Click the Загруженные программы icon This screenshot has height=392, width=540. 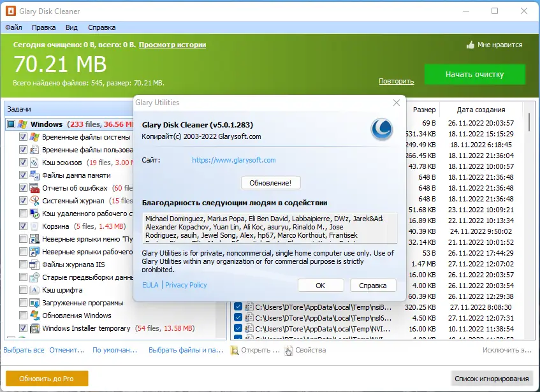(x=34, y=303)
